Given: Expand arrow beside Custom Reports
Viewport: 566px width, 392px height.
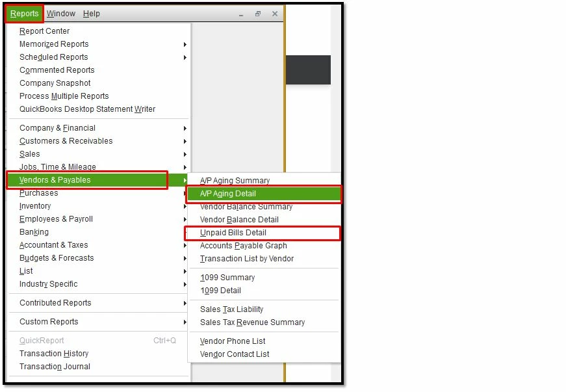Looking at the screenshot, I should click(x=185, y=322).
